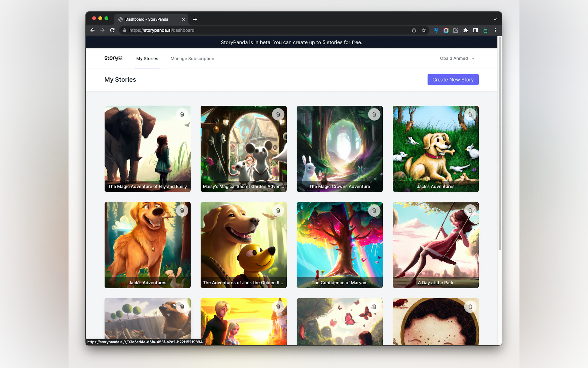Delete The Magic Crowns Adventure story
This screenshot has width=588, height=368.
click(x=374, y=114)
